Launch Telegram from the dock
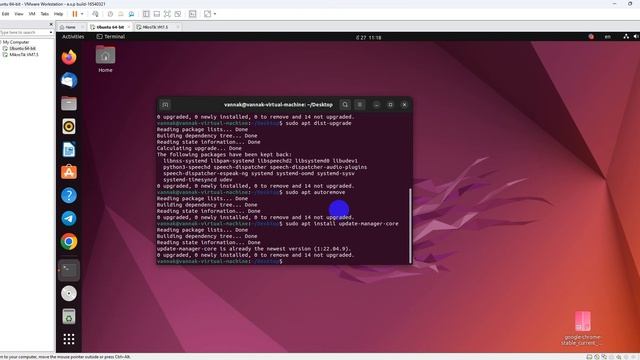The height and width of the screenshot is (360, 640). (69, 218)
